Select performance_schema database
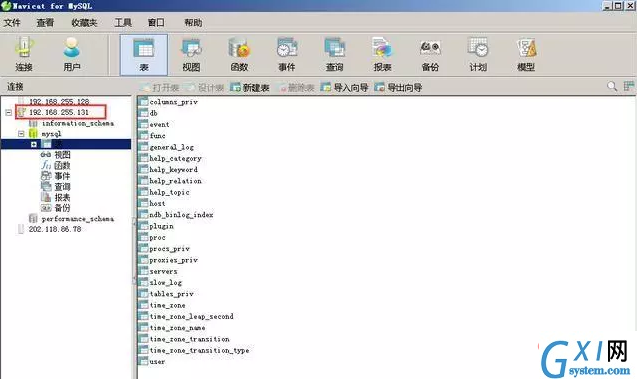The height and width of the screenshot is (379, 637). [78, 219]
